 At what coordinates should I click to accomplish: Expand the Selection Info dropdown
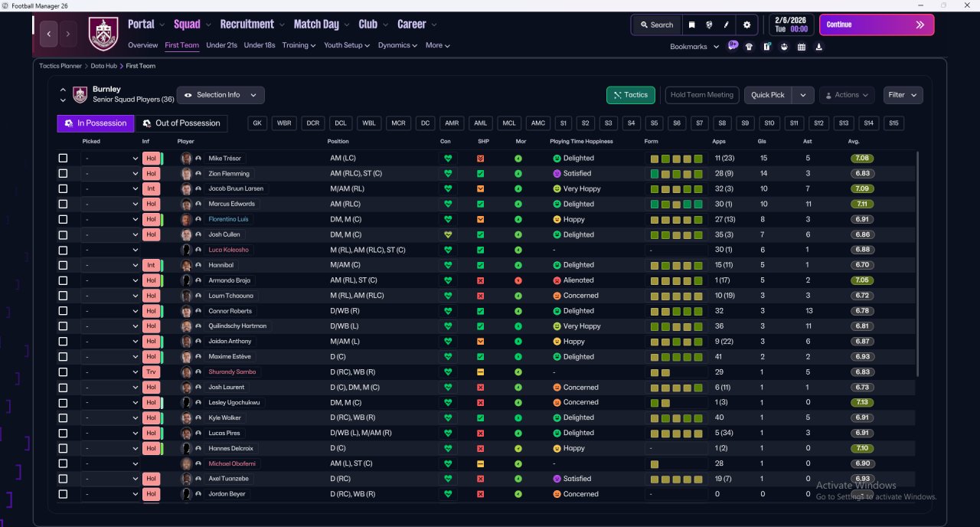pos(220,95)
